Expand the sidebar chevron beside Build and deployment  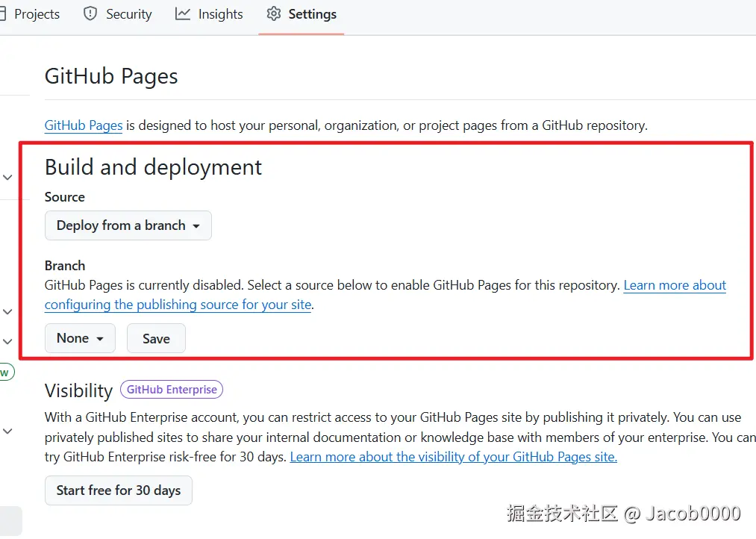(x=7, y=178)
